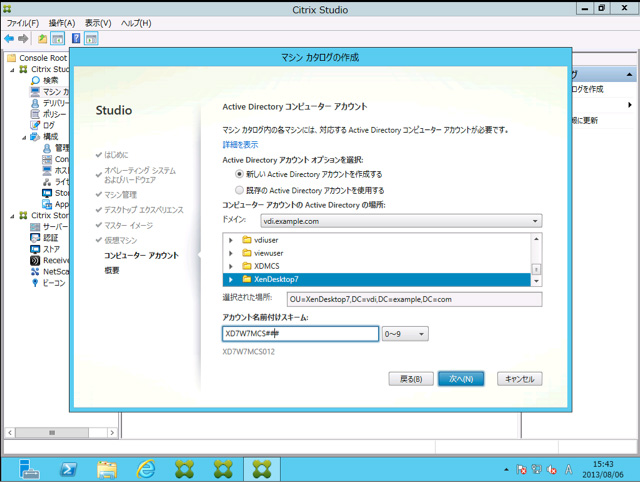Viewport: 640px width, 482px height.
Task: Click the IME input mode A indicator
Action: point(568,470)
